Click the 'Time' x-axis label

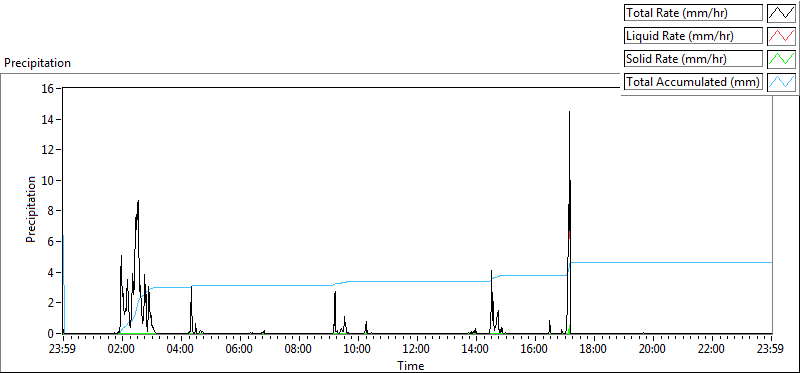click(x=411, y=365)
